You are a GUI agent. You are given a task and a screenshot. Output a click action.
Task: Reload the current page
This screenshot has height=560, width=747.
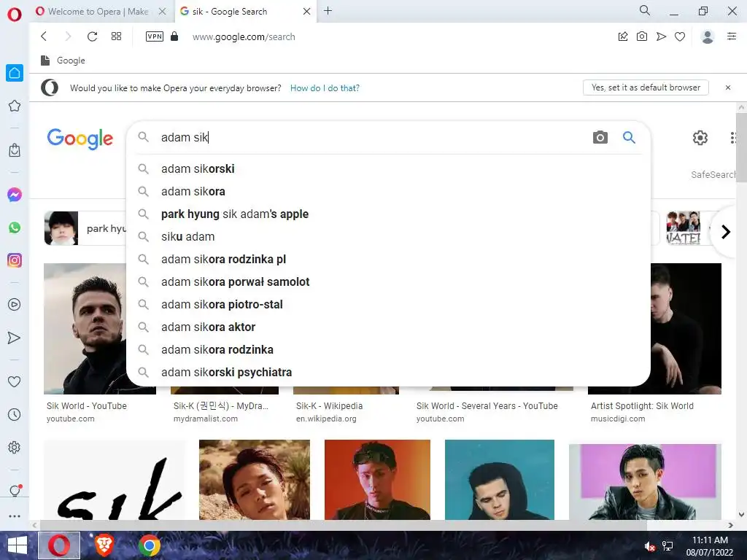[93, 36]
